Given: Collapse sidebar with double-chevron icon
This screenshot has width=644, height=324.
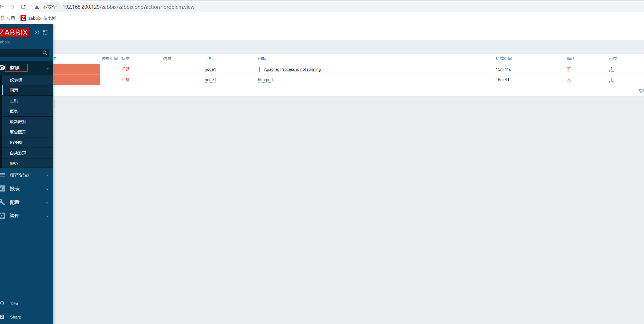Looking at the screenshot, I should pos(37,33).
